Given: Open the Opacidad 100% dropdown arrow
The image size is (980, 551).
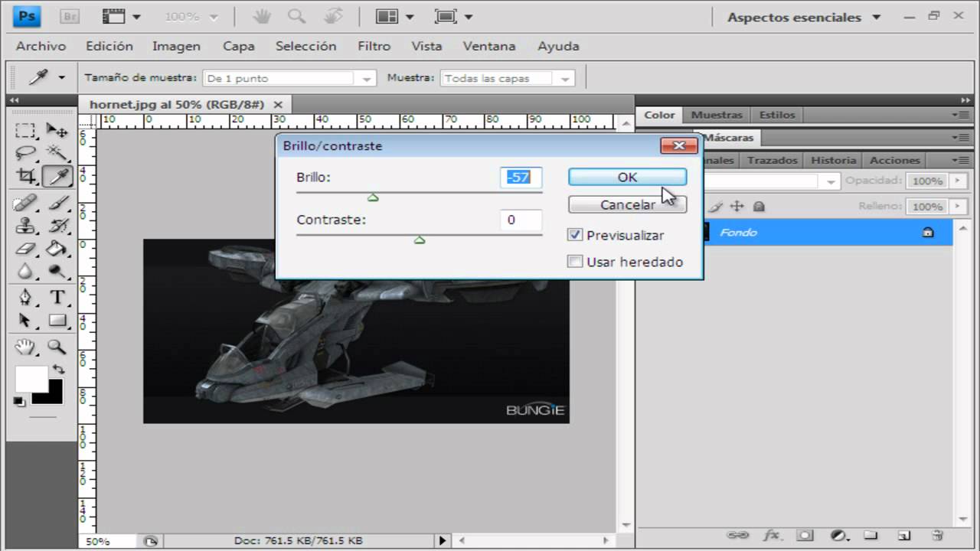Looking at the screenshot, I should [958, 181].
